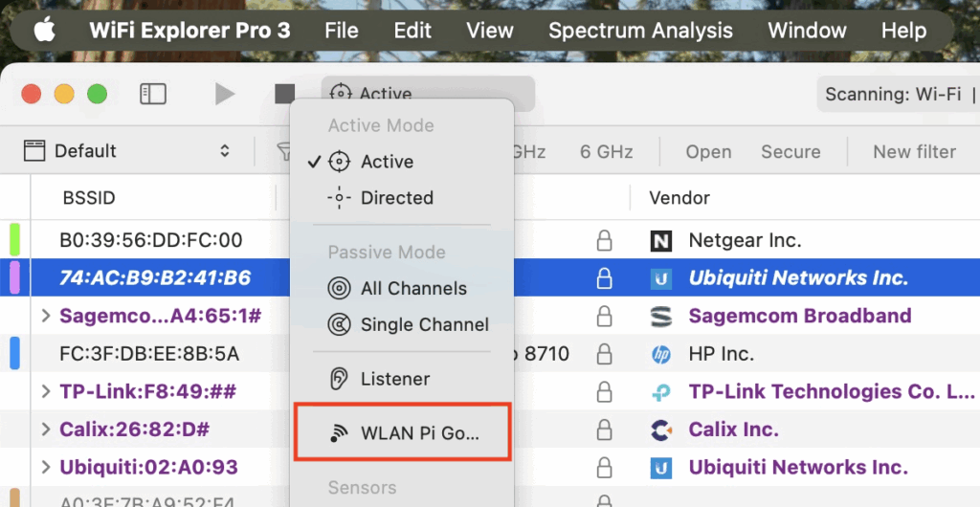Open the Window menu

[x=807, y=30]
